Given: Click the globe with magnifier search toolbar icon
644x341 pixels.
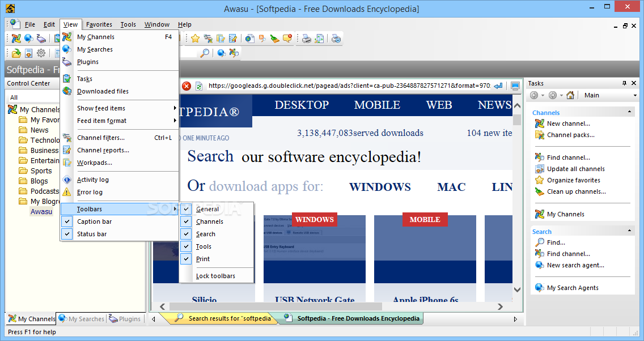Looking at the screenshot, I should click(221, 53).
